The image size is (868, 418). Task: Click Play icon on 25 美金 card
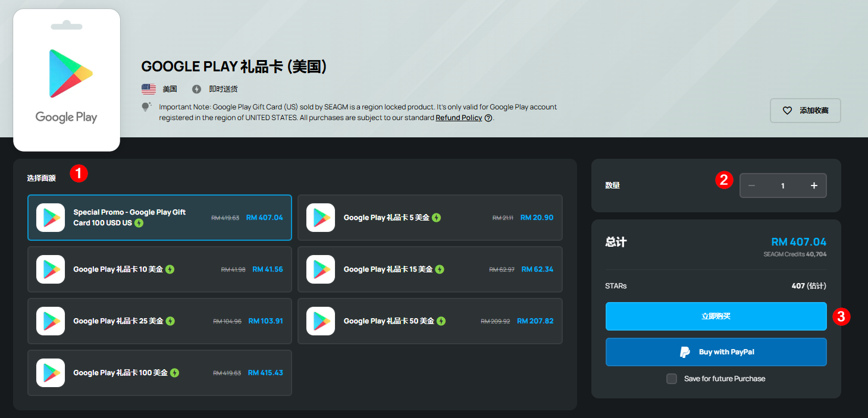(51, 321)
